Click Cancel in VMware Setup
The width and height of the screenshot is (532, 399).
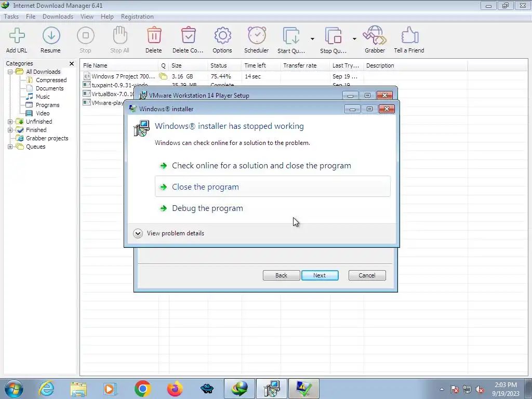[367, 275]
